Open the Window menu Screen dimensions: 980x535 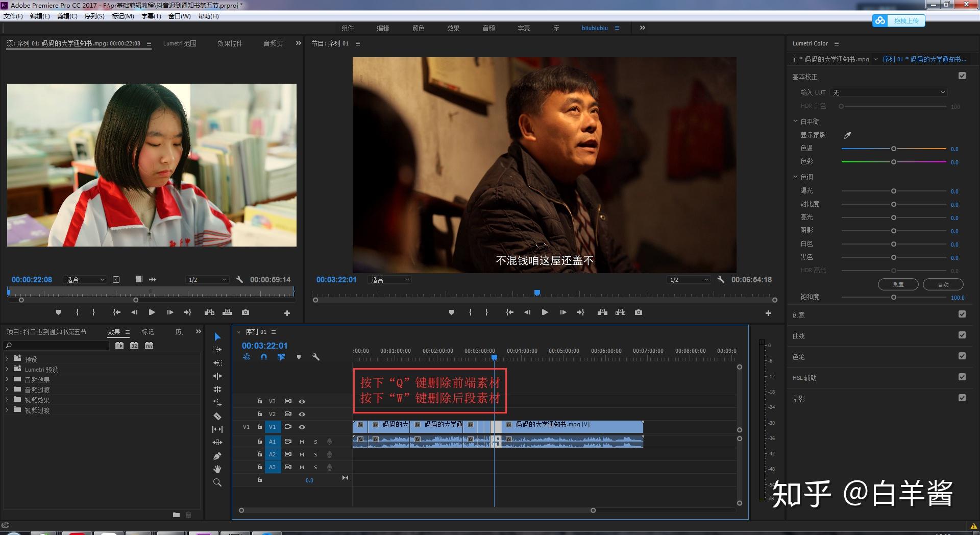click(x=179, y=16)
